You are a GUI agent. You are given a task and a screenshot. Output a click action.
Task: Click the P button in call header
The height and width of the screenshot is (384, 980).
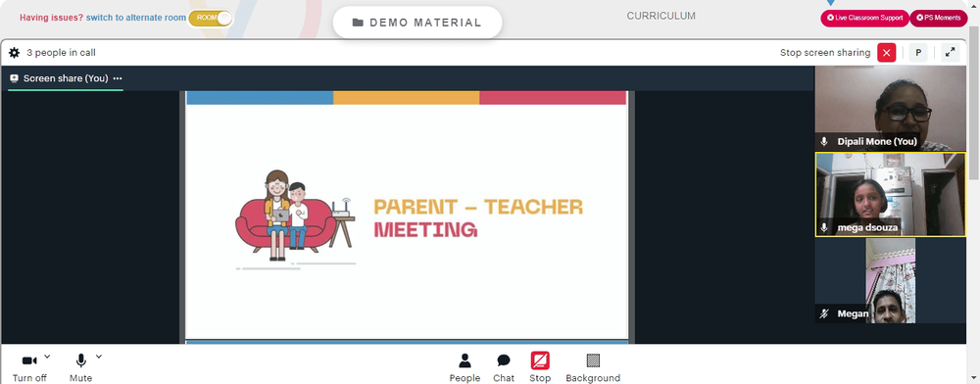(x=918, y=53)
